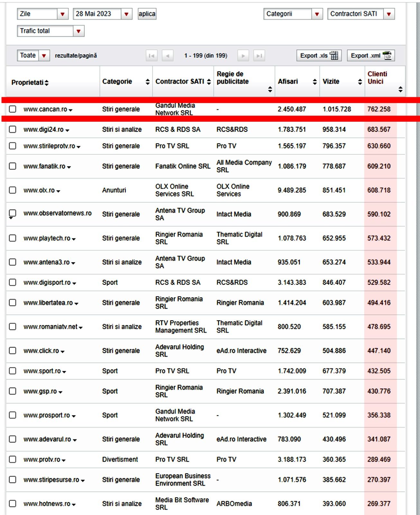The width and height of the screenshot is (420, 515).
Task: Sort table by Vizite column arrows
Action: click(x=360, y=82)
